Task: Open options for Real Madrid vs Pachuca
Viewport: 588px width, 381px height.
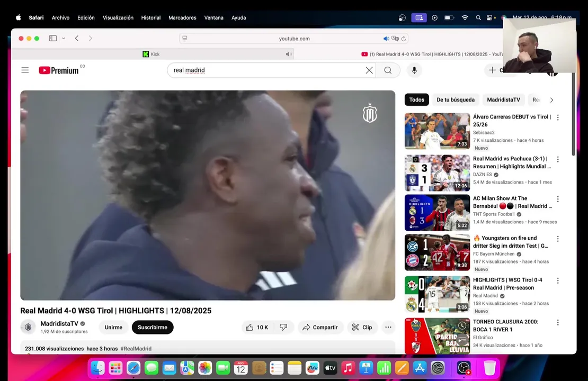Action: (558, 159)
